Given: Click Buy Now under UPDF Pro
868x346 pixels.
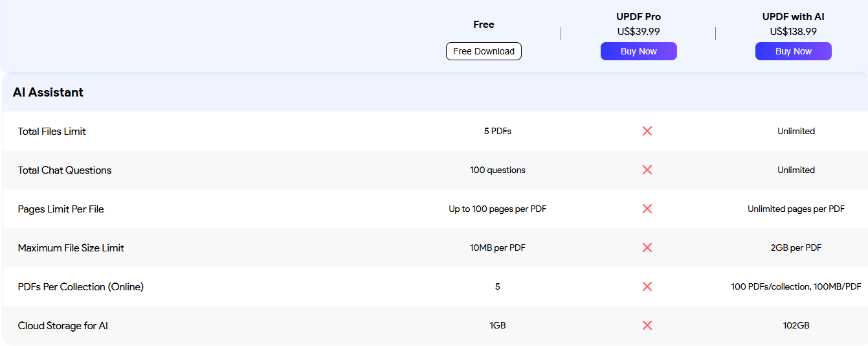Looking at the screenshot, I should tap(638, 51).
